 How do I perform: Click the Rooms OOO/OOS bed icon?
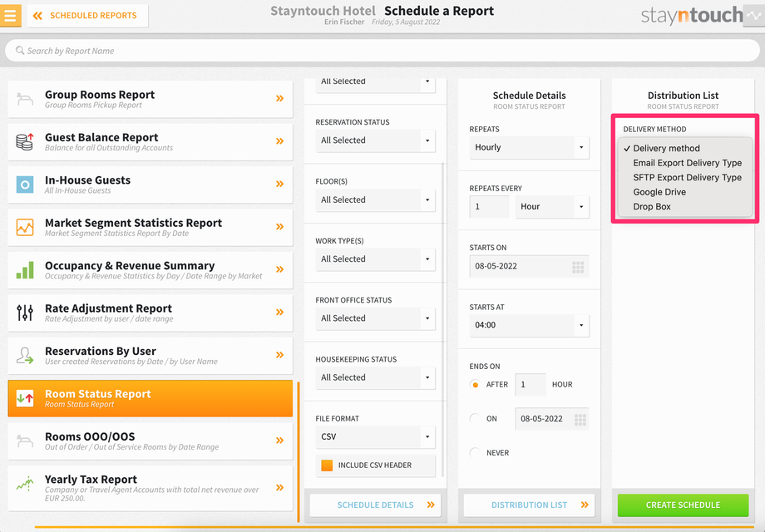[x=25, y=441]
